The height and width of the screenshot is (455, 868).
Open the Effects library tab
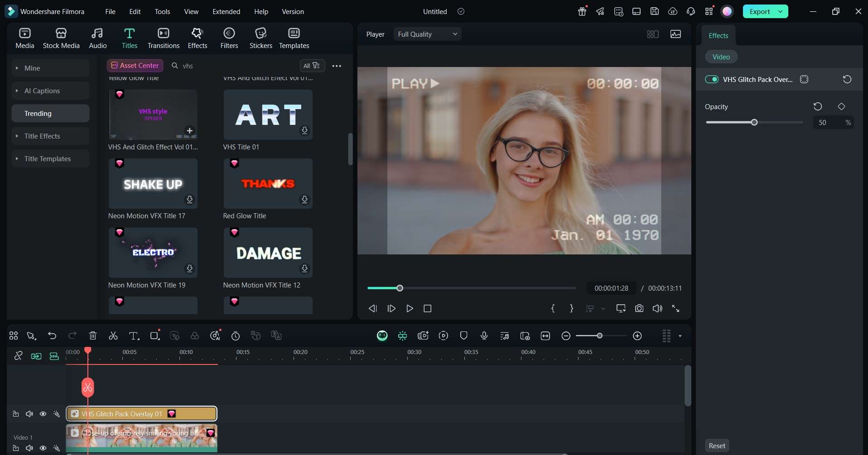[x=197, y=38]
